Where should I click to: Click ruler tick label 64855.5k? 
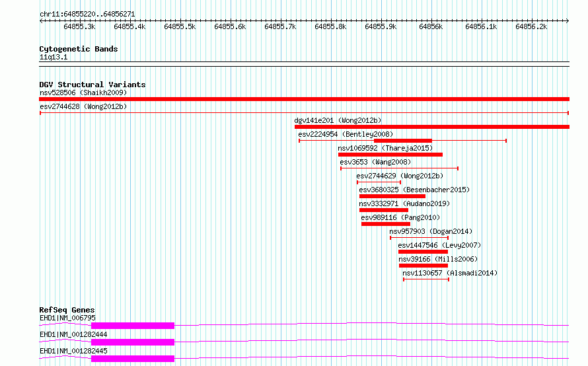(180, 27)
